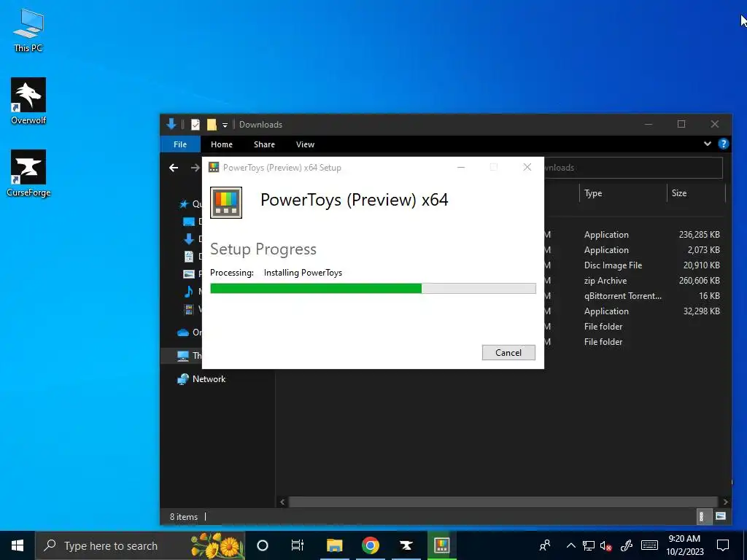Click the PowerToys logo in setup dialog
This screenshot has height=560, width=747.
[x=226, y=203]
